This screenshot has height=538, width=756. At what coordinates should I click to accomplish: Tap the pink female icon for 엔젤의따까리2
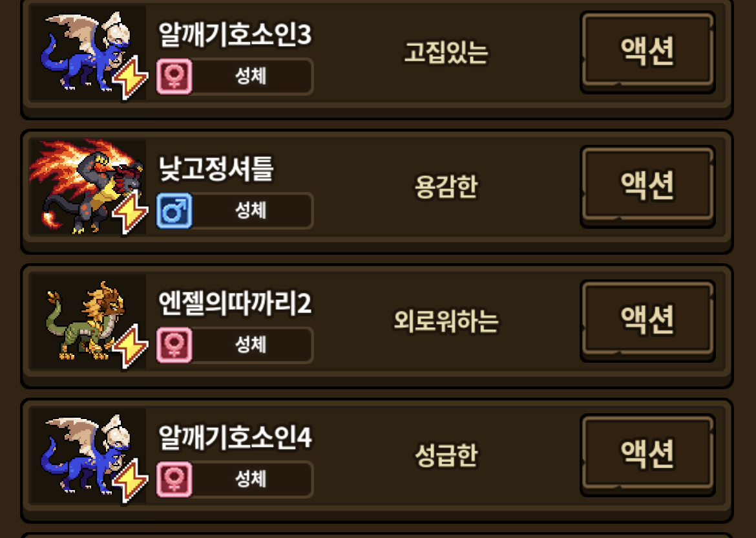[174, 345]
